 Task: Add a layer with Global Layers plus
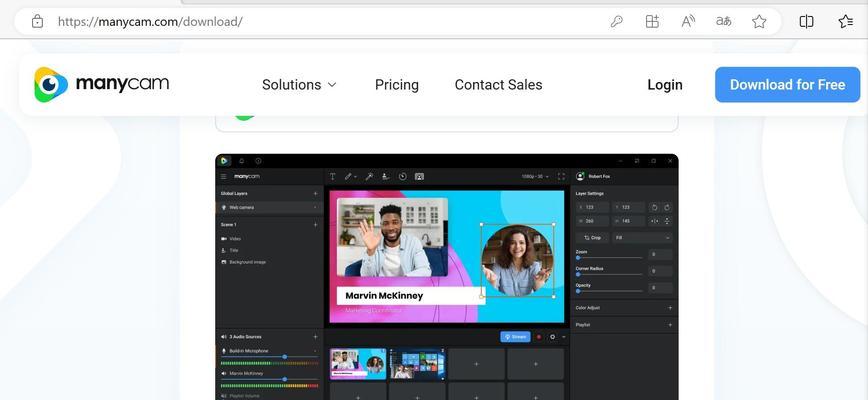click(316, 194)
